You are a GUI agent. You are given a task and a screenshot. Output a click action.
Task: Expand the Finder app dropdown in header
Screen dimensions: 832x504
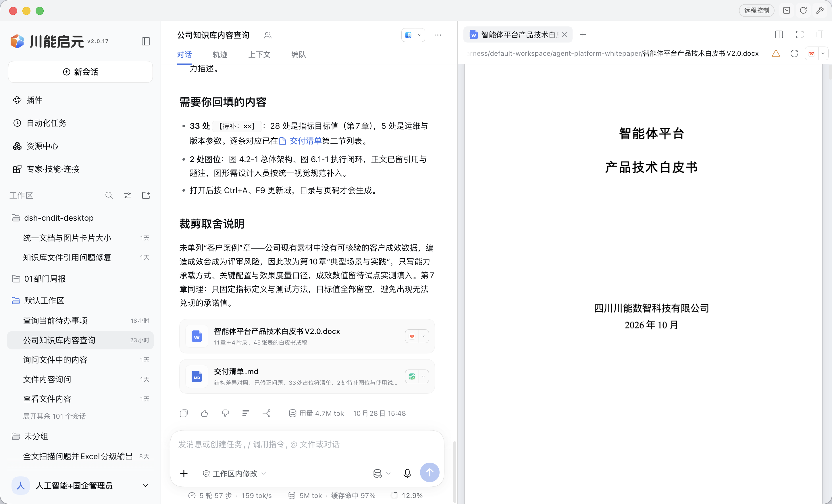420,35
